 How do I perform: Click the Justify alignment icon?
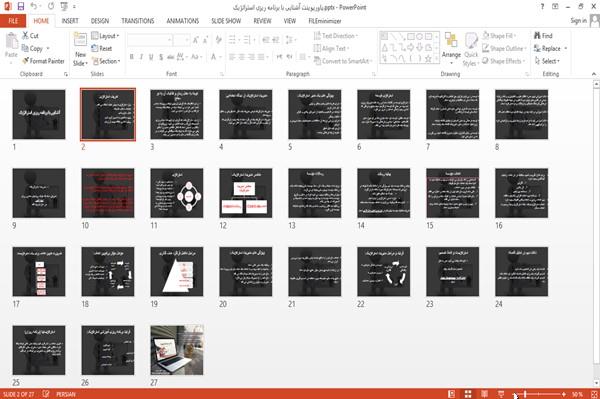point(261,57)
